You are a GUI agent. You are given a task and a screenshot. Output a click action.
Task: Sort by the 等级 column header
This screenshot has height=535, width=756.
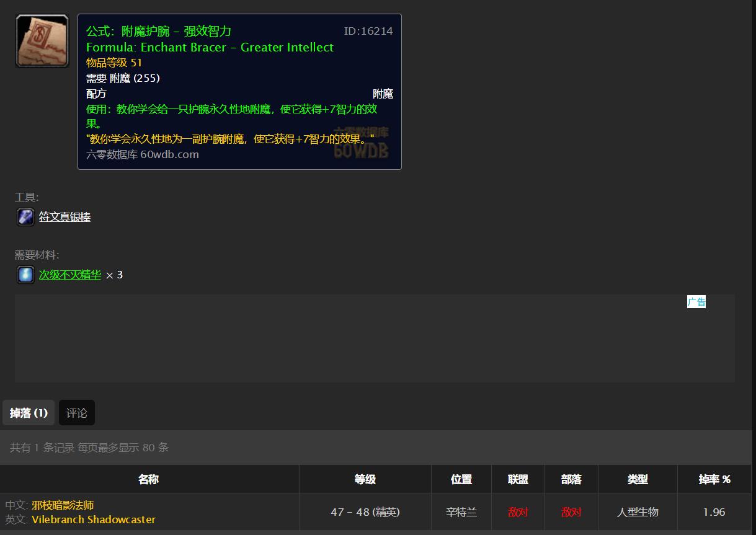point(365,479)
